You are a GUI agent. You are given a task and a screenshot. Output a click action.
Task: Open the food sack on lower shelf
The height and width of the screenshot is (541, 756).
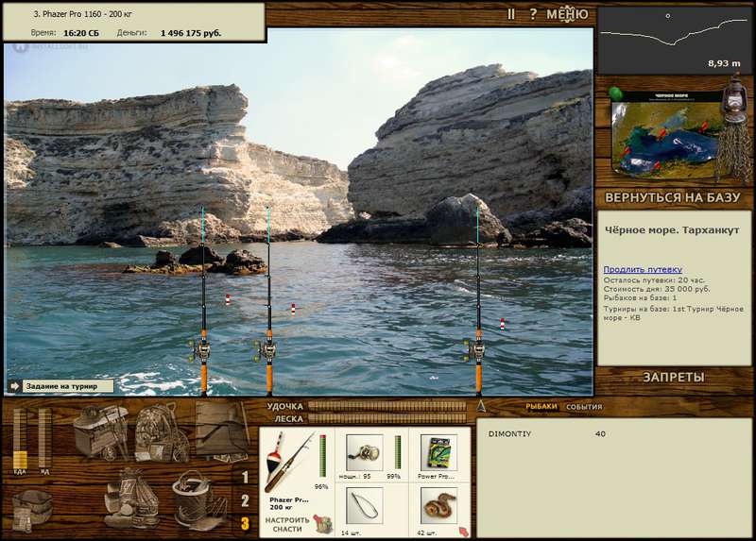32,509
